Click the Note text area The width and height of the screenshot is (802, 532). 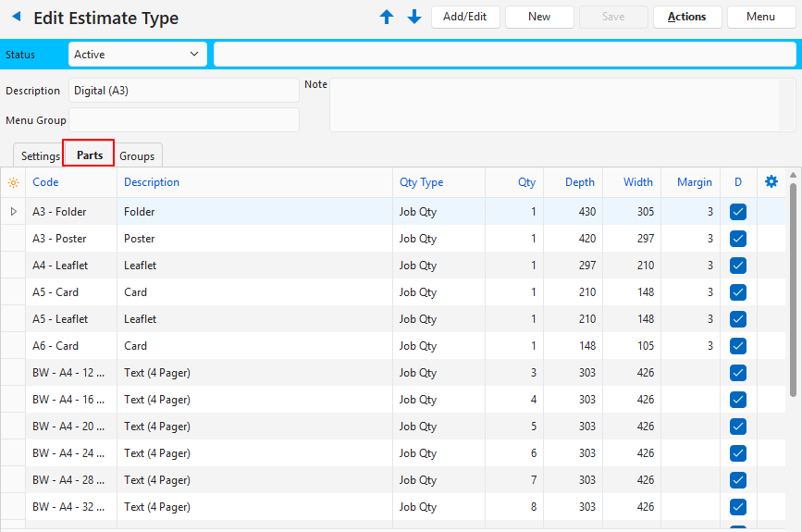coord(555,105)
